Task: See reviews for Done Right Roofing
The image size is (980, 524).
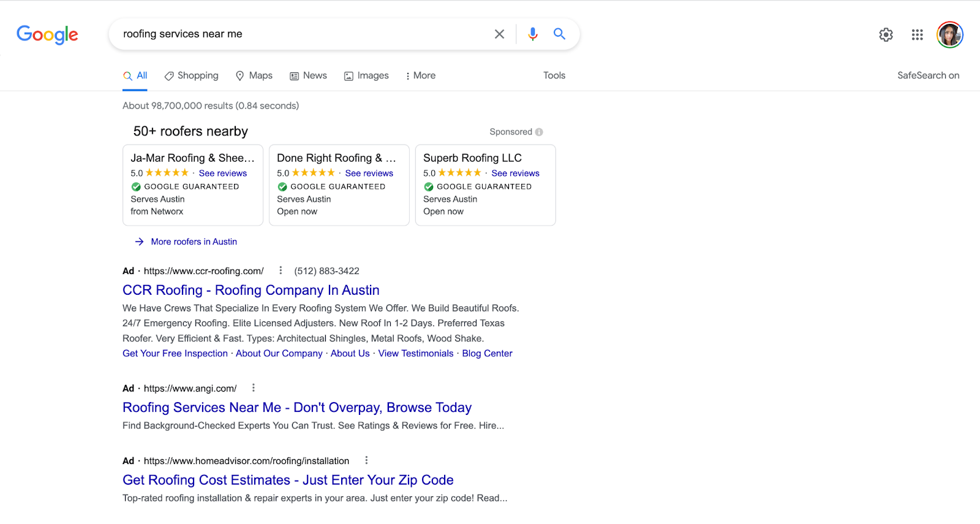Action: point(369,173)
